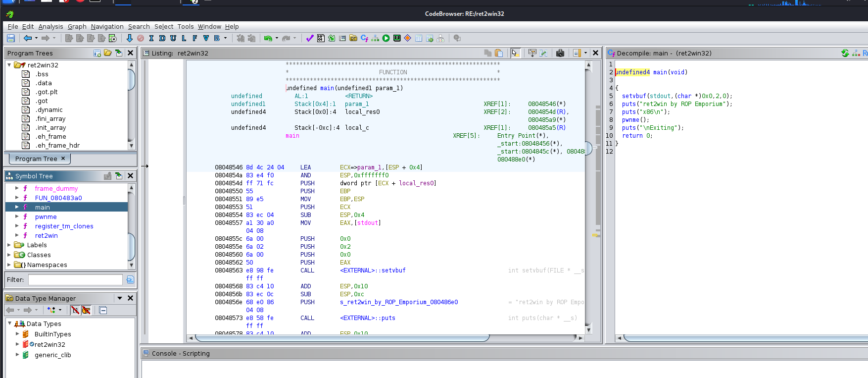Create new tree view in Program Trees
The width and height of the screenshot is (868, 378).
click(x=97, y=53)
